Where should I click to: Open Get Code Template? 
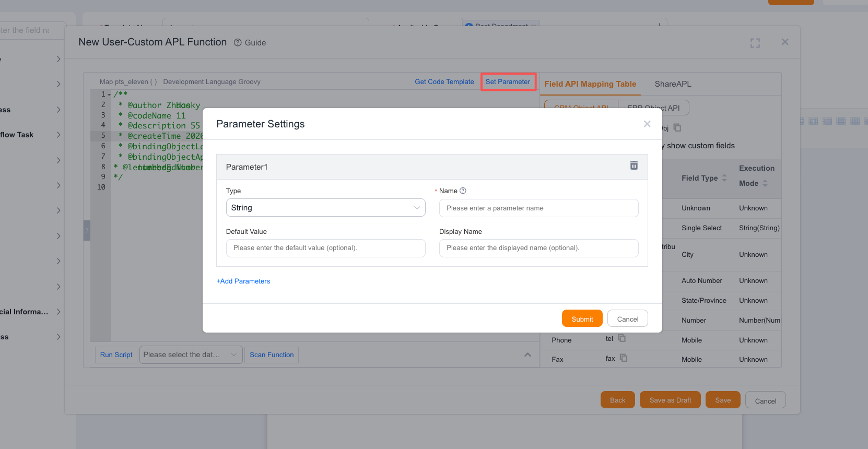click(x=444, y=82)
